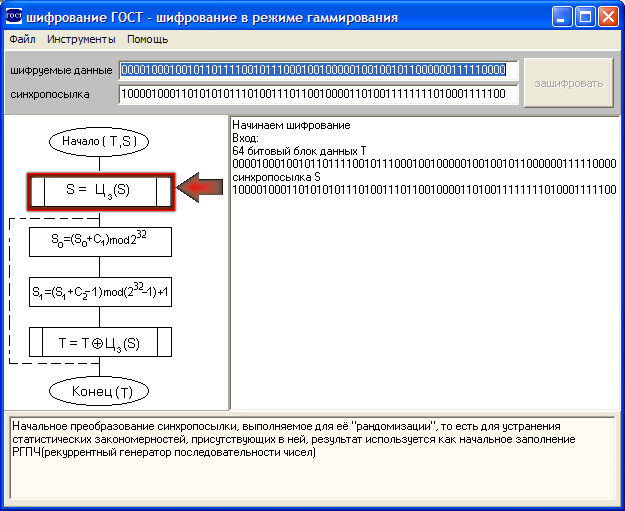This screenshot has width=625, height=511.
Task: Click the 'Начинаем шифрование' log line
Action: pos(291,125)
